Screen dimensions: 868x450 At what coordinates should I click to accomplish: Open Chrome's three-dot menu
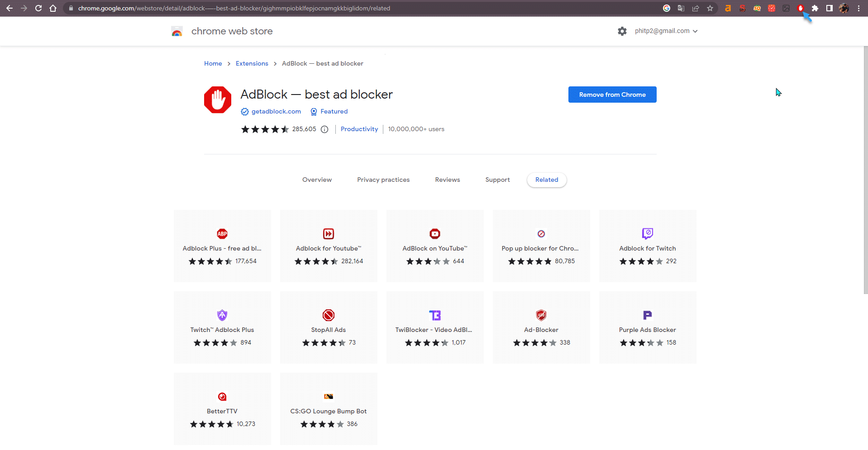click(x=858, y=8)
